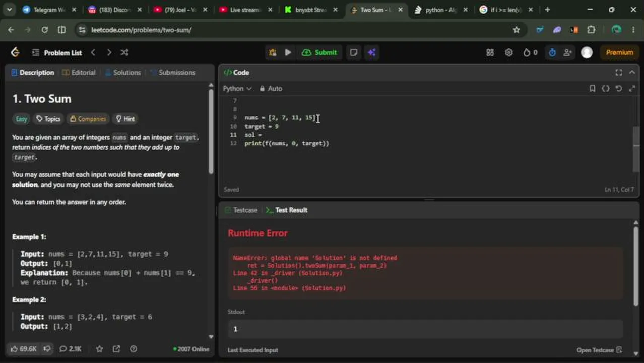Open the Chrome three-dot menu

pos(633,30)
